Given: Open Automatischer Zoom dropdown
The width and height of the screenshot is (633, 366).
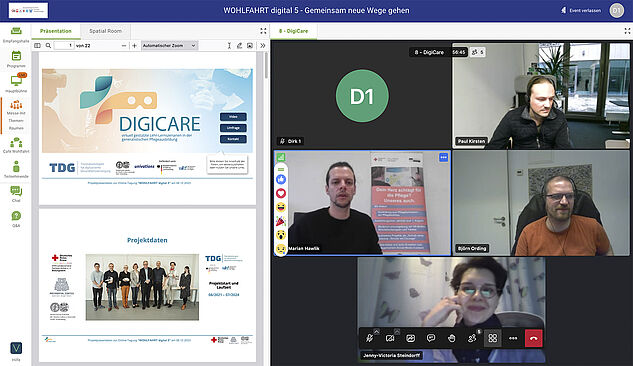Looking at the screenshot, I should click(x=169, y=46).
